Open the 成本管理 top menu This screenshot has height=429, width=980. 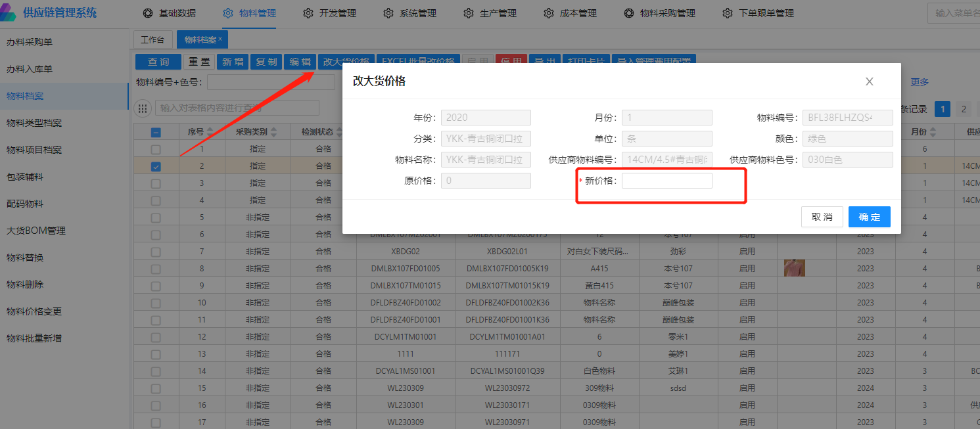click(x=570, y=13)
